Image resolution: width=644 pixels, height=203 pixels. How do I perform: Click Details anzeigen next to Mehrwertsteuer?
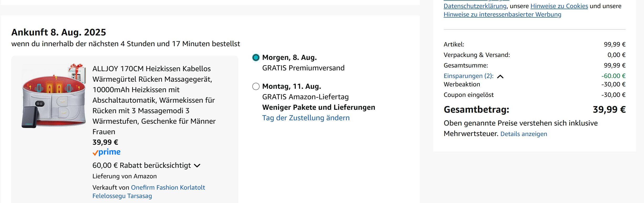pos(523,134)
